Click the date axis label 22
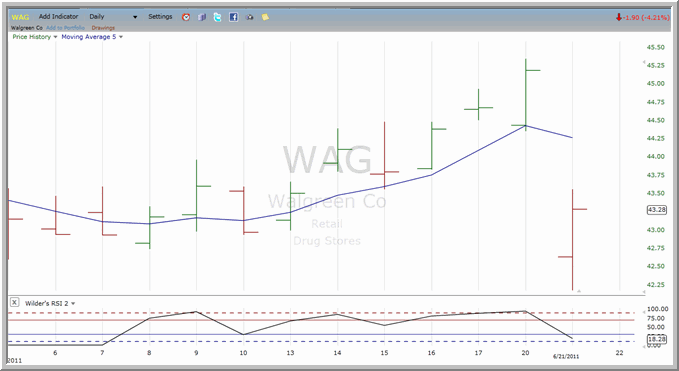Screen dimensions: 679x371 620,353
